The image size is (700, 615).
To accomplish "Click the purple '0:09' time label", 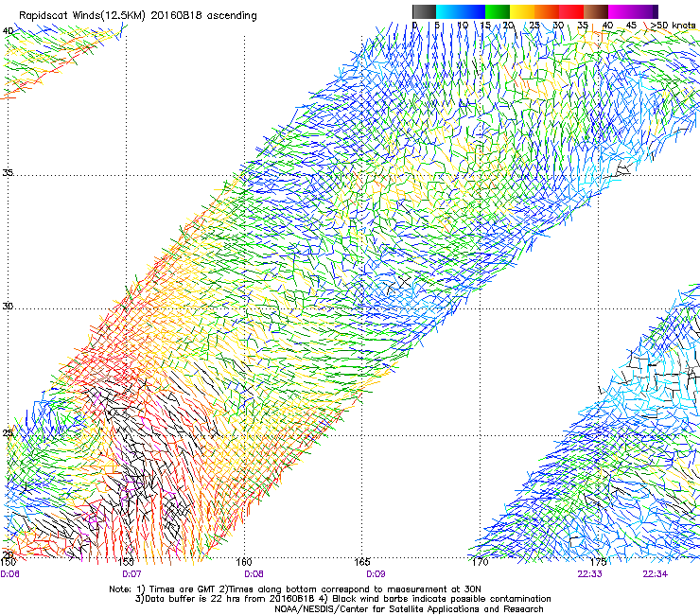I will pyautogui.click(x=376, y=574).
